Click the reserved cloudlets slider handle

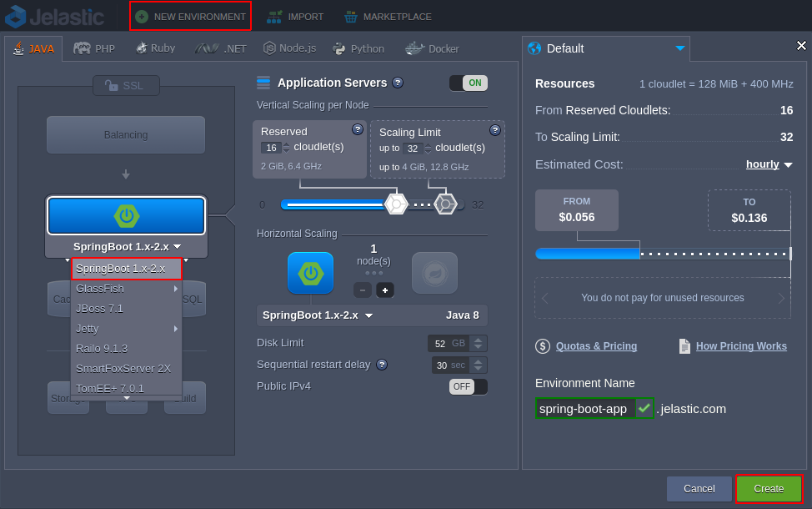[x=396, y=204]
